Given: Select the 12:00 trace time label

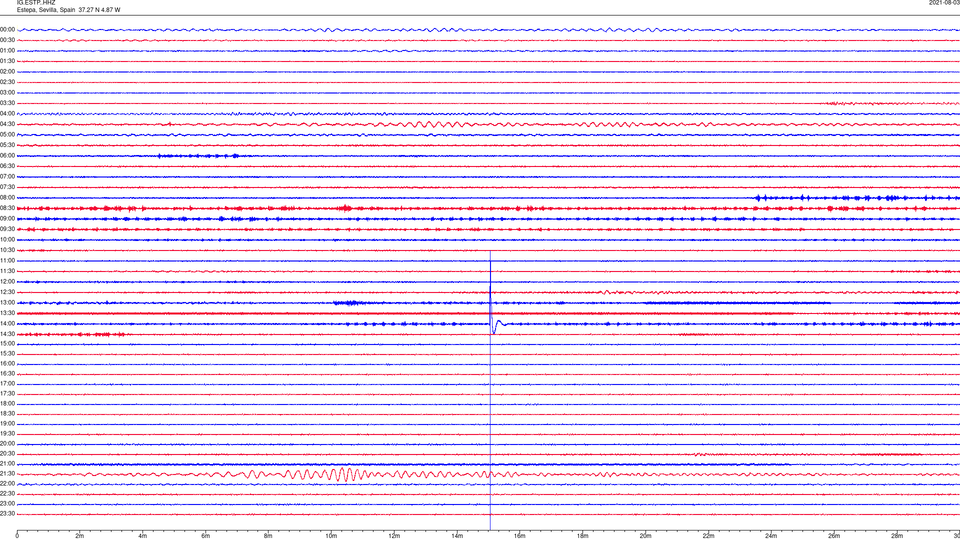Looking at the screenshot, I should pyautogui.click(x=7, y=282).
